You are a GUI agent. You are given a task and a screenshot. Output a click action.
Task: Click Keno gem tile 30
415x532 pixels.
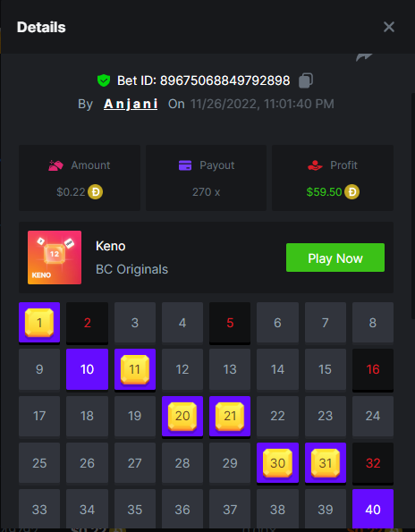(x=277, y=463)
